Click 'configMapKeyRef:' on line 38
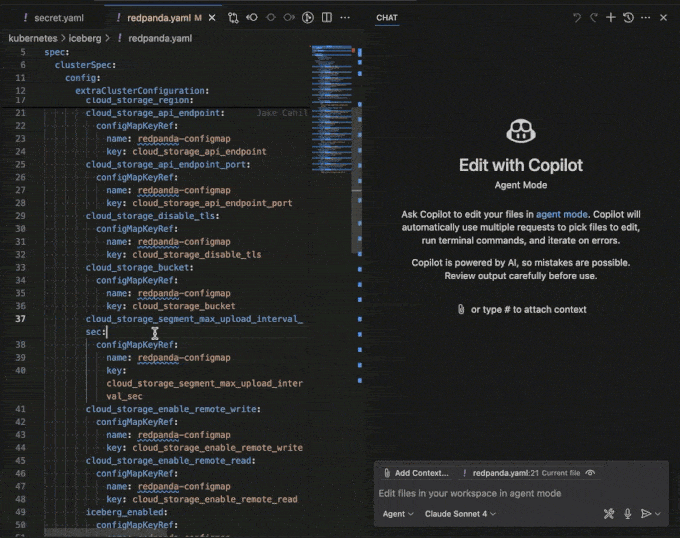680x538 pixels. (x=137, y=345)
